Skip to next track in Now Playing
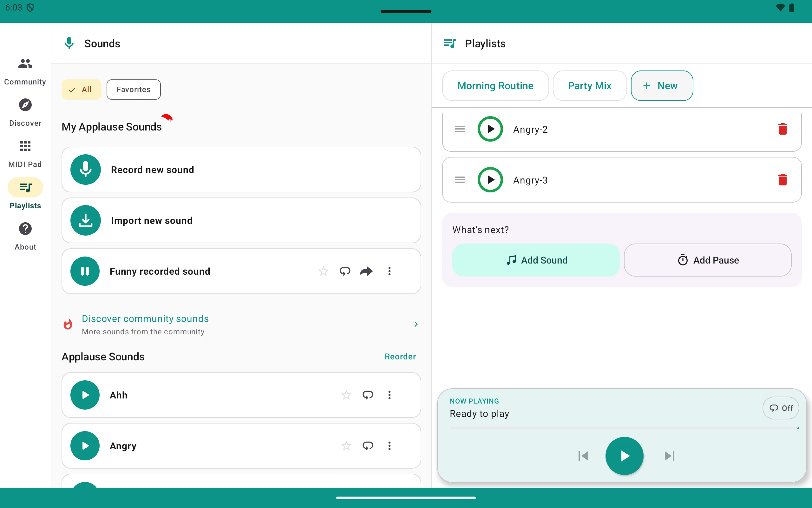 (x=669, y=456)
